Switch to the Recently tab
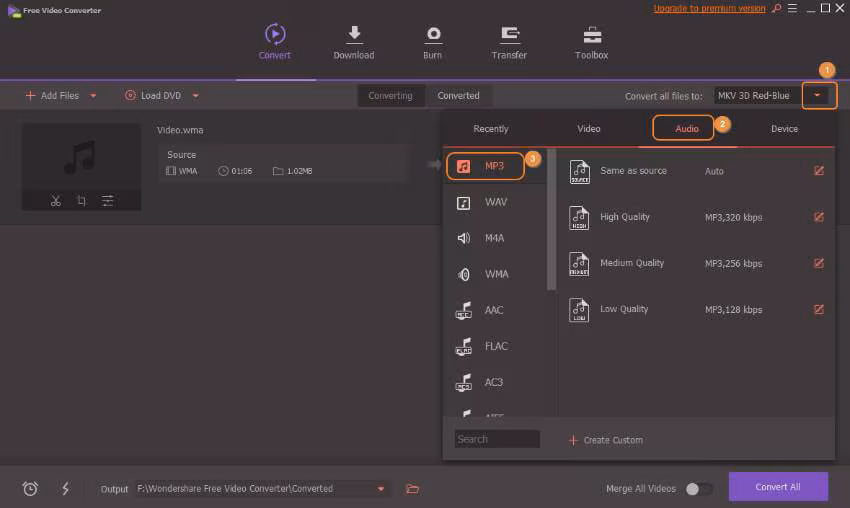The image size is (850, 508). (491, 129)
